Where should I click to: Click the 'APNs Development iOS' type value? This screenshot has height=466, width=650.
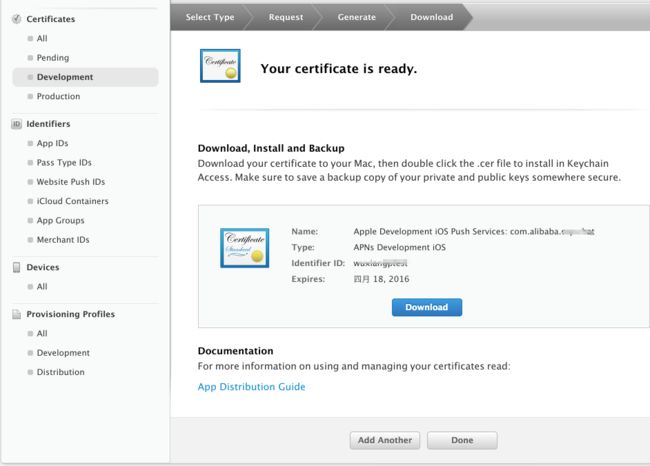click(400, 248)
